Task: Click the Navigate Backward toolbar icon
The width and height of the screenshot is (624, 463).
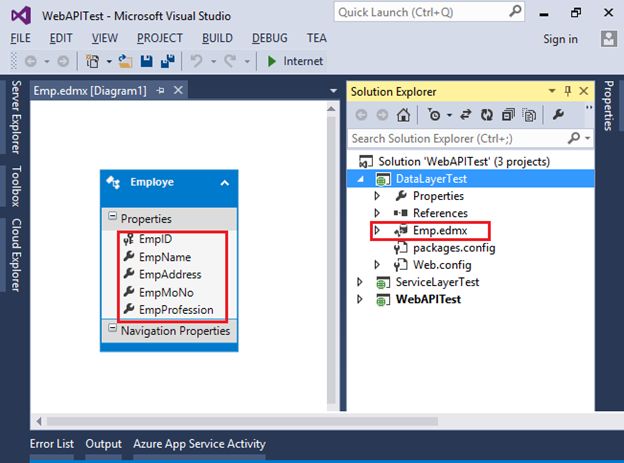Action: click(31, 61)
